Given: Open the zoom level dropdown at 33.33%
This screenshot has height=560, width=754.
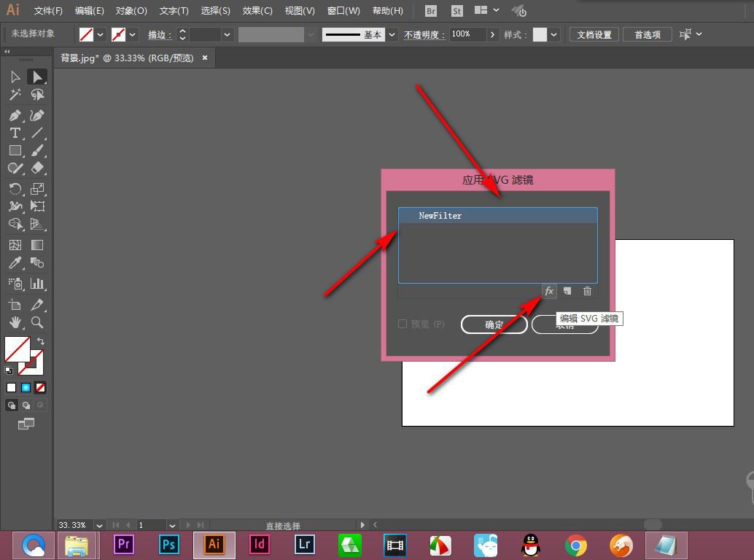Looking at the screenshot, I should [99, 525].
